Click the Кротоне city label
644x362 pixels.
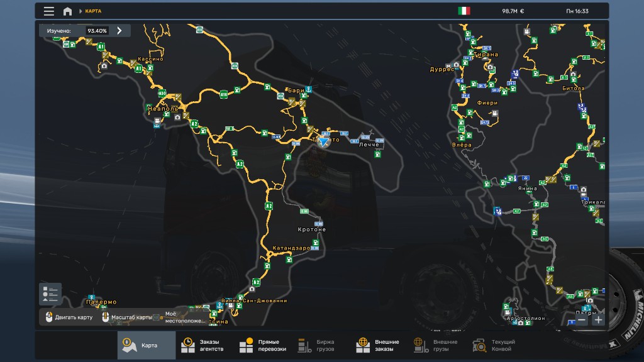(312, 229)
